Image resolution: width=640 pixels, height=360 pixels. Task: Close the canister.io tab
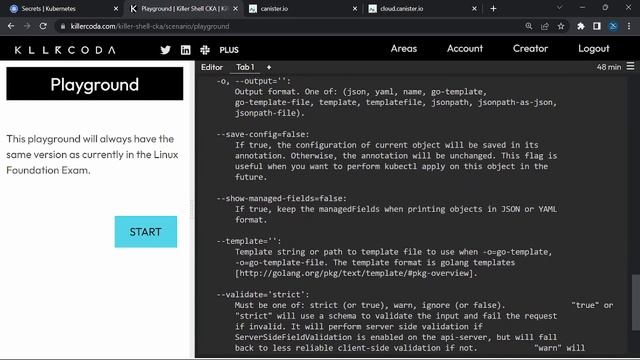(355, 8)
